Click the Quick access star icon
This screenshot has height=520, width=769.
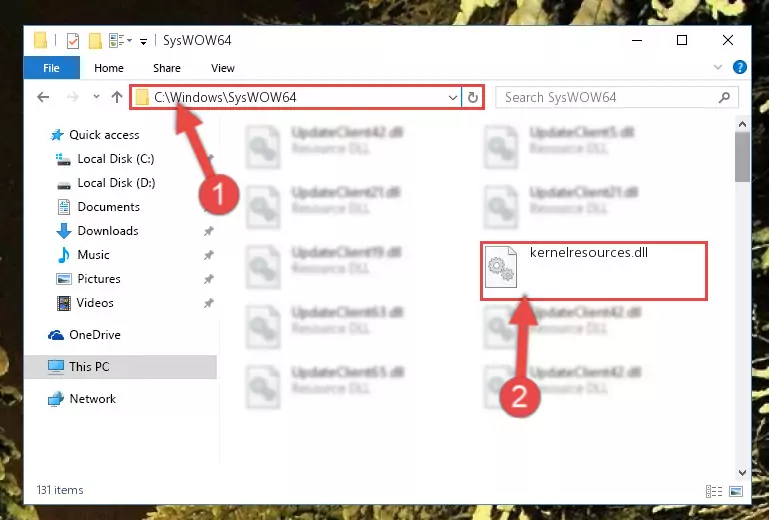(57, 135)
